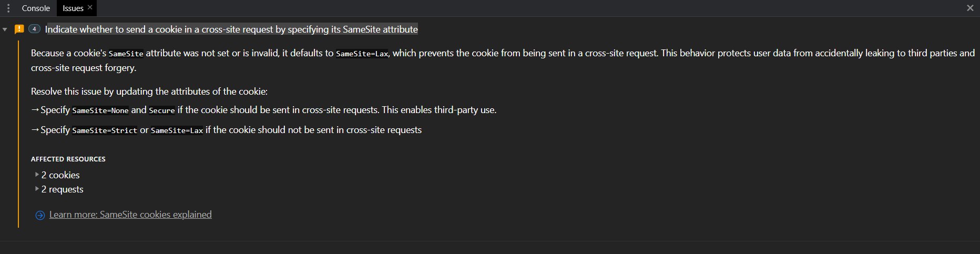This screenshot has width=980, height=254.
Task: Click the issue title about SameSite attribute
Action: [x=231, y=29]
